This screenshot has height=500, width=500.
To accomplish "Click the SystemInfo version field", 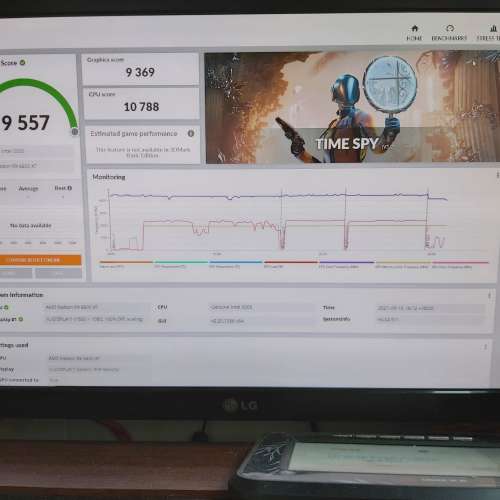I will (430, 319).
